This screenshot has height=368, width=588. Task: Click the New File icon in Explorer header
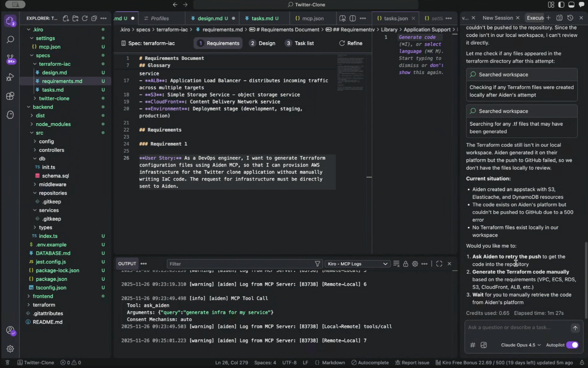point(66,18)
